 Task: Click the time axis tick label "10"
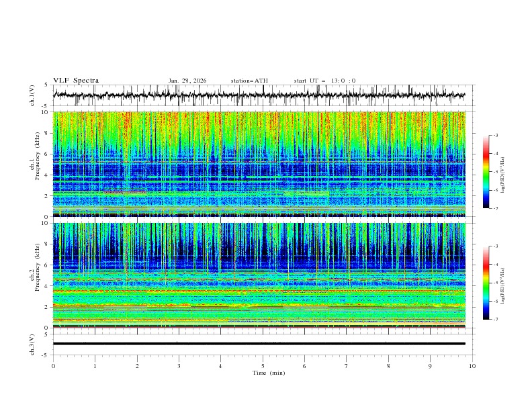pos(472,366)
